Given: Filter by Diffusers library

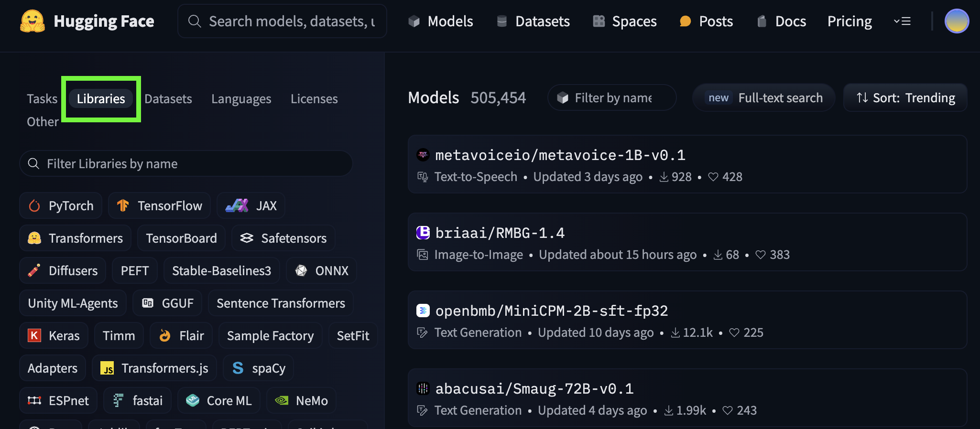Looking at the screenshot, I should [63, 271].
